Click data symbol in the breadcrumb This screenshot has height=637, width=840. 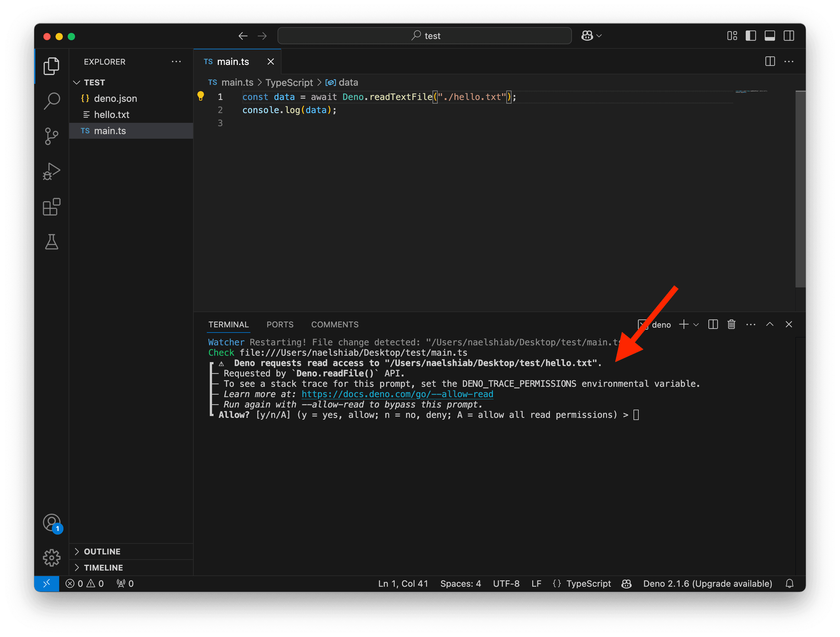click(x=342, y=82)
